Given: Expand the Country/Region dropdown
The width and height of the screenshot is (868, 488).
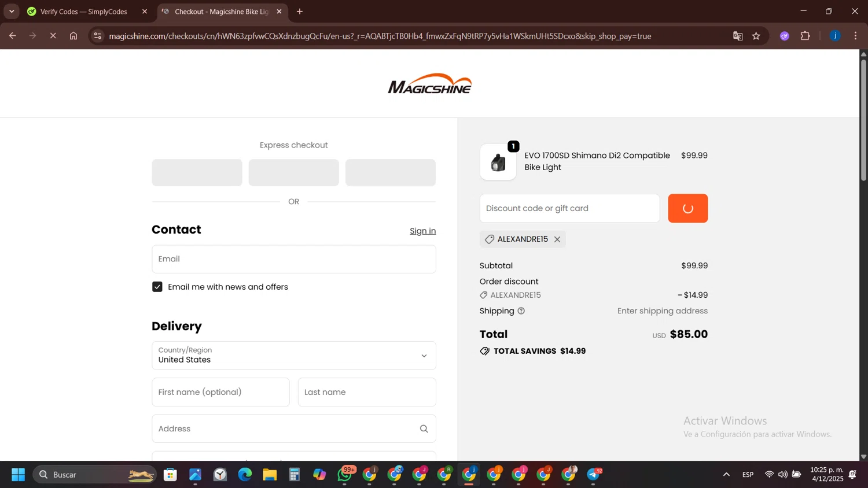Looking at the screenshot, I should [294, 356].
